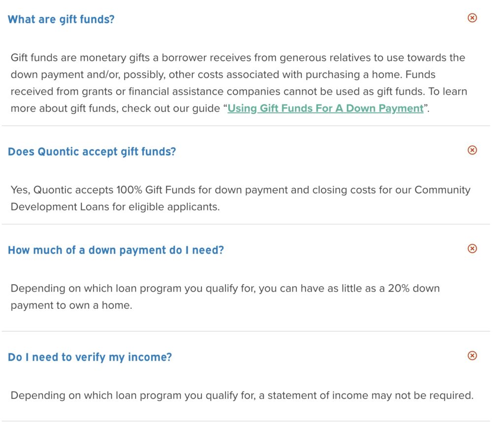Toggle the "How much of a down payment do I need?" heading
The image size is (504, 430).
pos(116,250)
